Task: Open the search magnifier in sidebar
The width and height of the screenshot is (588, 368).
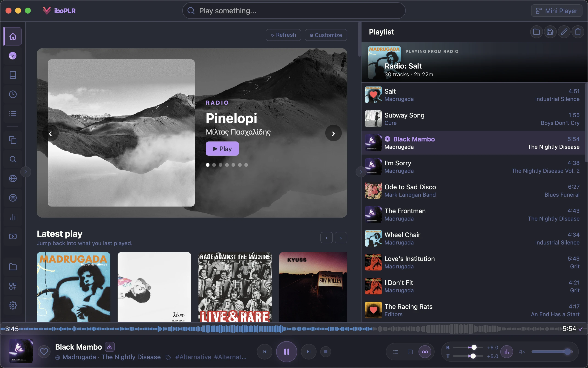Action: point(13,159)
